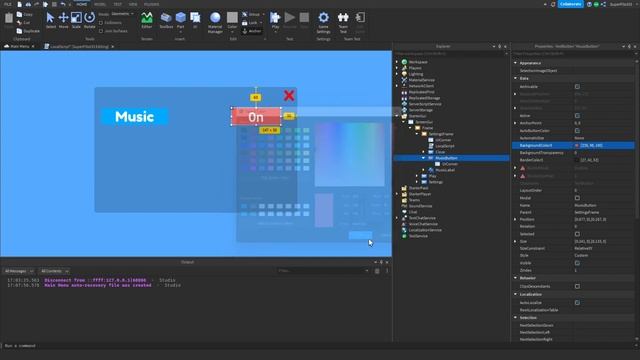Toggle the Modal property checkbox
The image size is (640, 360).
[577, 198]
